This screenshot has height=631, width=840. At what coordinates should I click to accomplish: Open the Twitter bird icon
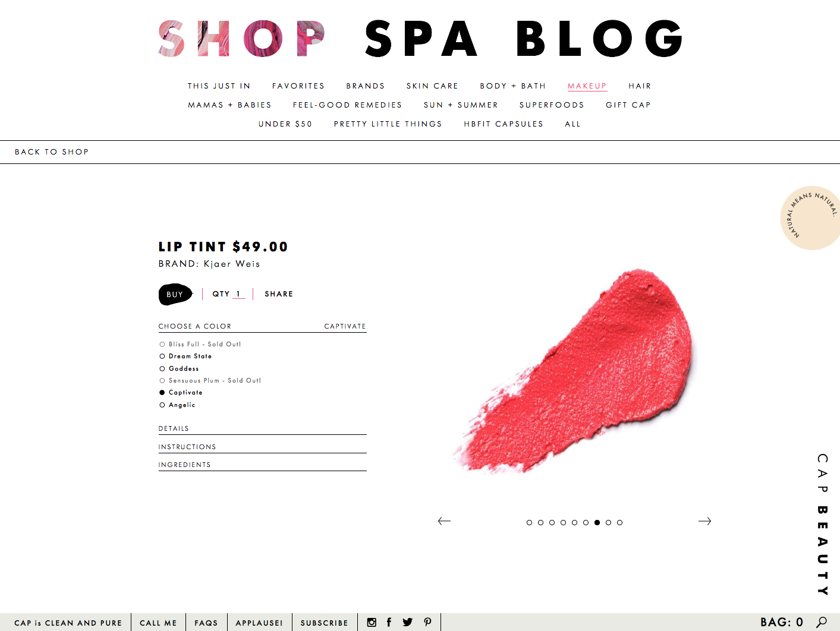click(407, 622)
